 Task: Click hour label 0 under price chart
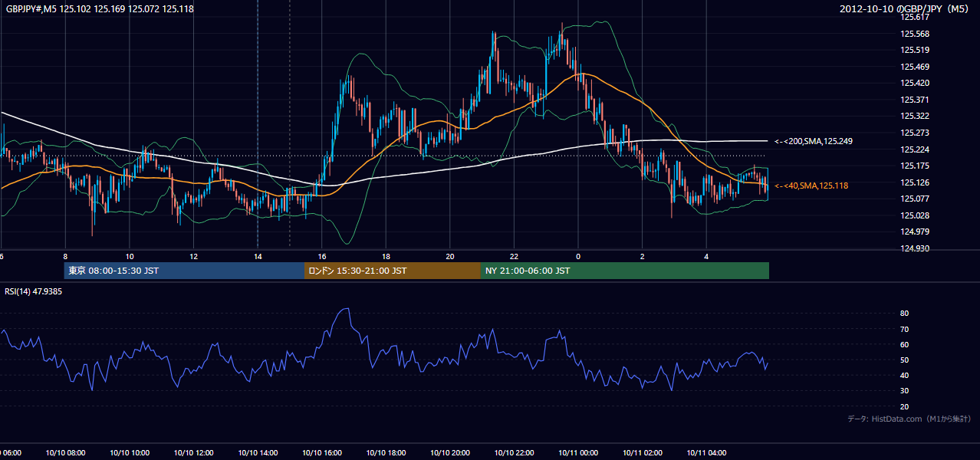coord(578,257)
